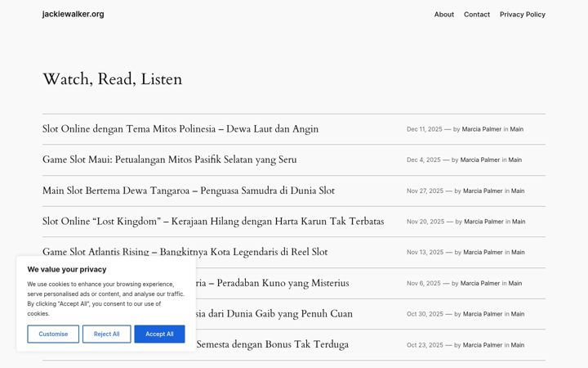Open post Game Slot Maui Petualangan Mitos
This screenshot has height=368, width=588.
tap(170, 159)
